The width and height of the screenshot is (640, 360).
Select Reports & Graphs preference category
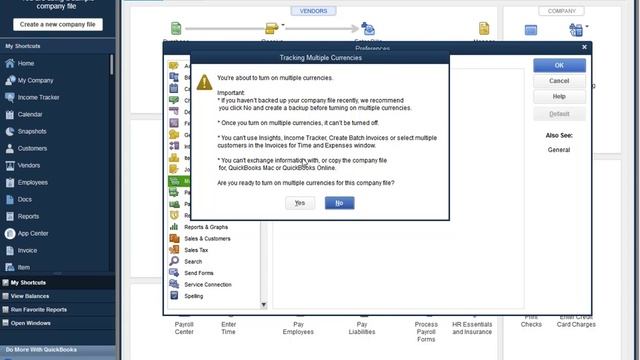206,227
